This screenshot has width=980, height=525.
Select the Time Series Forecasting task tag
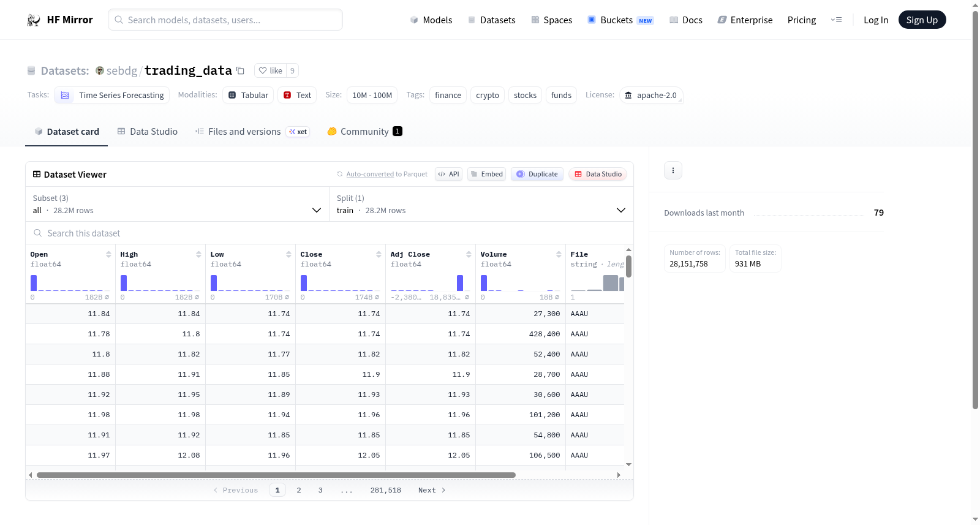pos(112,95)
